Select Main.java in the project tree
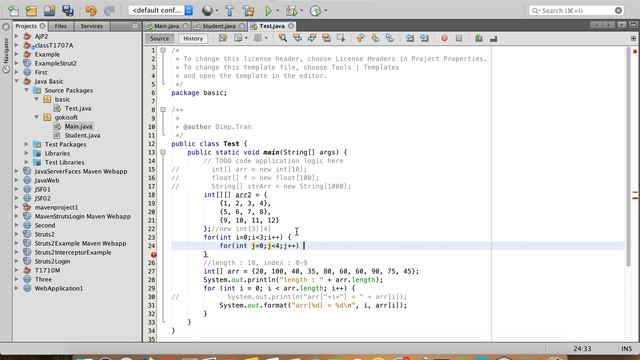640x360 pixels. pyautogui.click(x=78, y=126)
